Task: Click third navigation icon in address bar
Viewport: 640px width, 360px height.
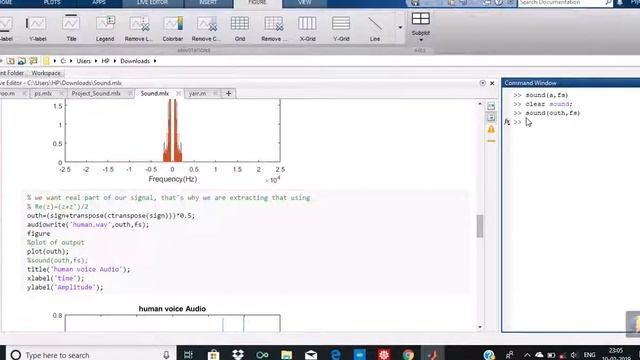Action: point(33,61)
